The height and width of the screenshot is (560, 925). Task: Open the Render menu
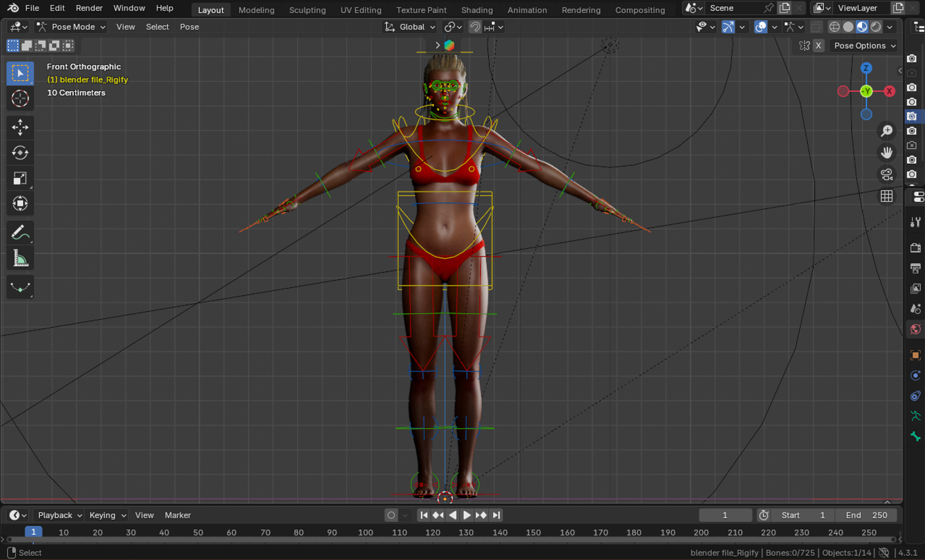pyautogui.click(x=89, y=8)
